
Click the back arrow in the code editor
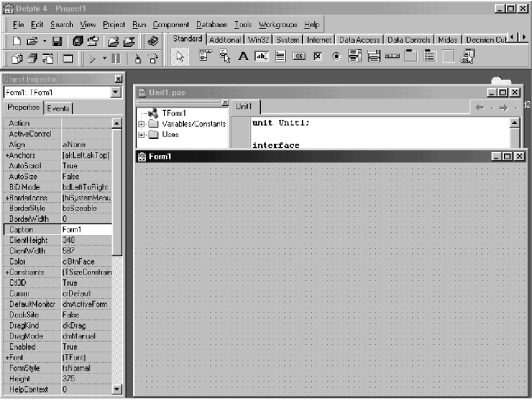pos(479,108)
